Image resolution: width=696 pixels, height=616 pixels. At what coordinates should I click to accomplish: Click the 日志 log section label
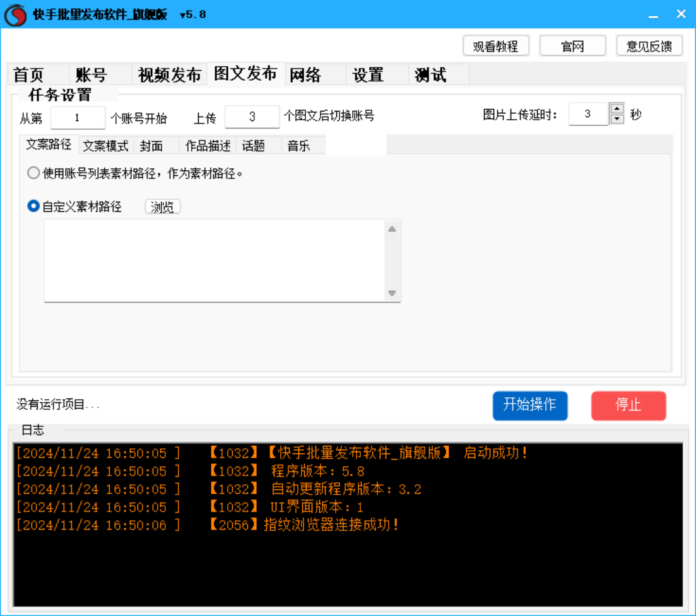point(33,430)
